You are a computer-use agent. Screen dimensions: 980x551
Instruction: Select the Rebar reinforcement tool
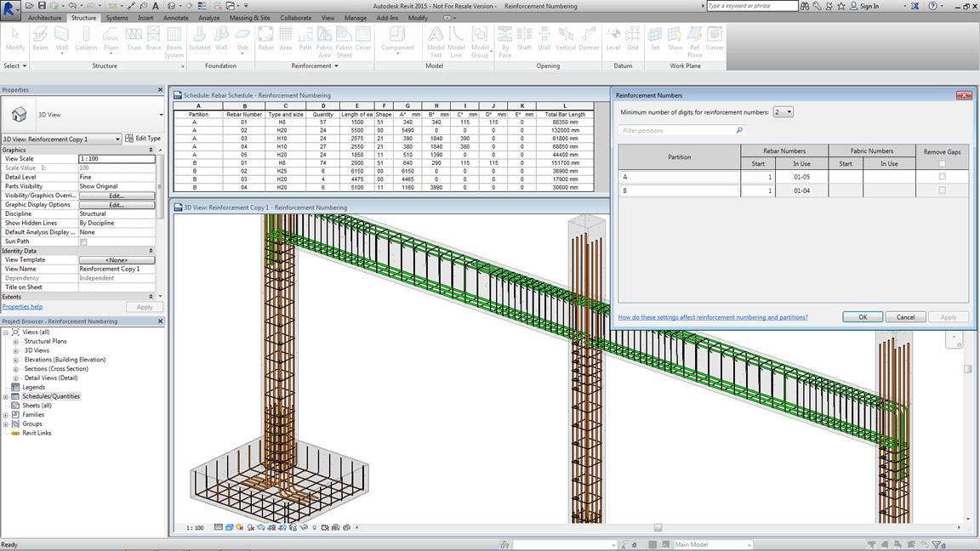coord(265,39)
